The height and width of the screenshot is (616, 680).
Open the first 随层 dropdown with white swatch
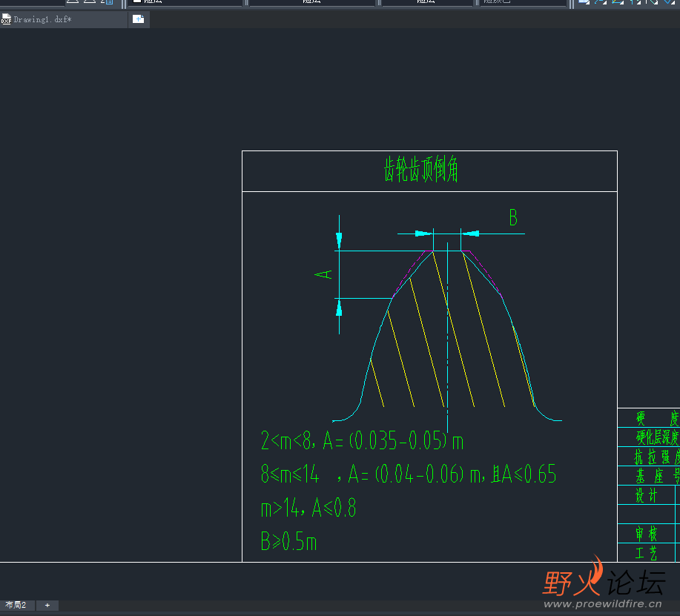[187, 2]
